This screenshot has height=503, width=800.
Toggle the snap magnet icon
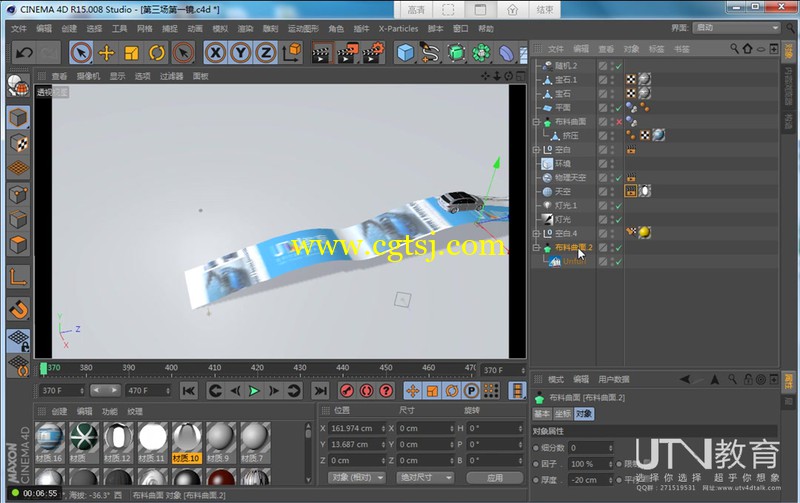(x=18, y=309)
